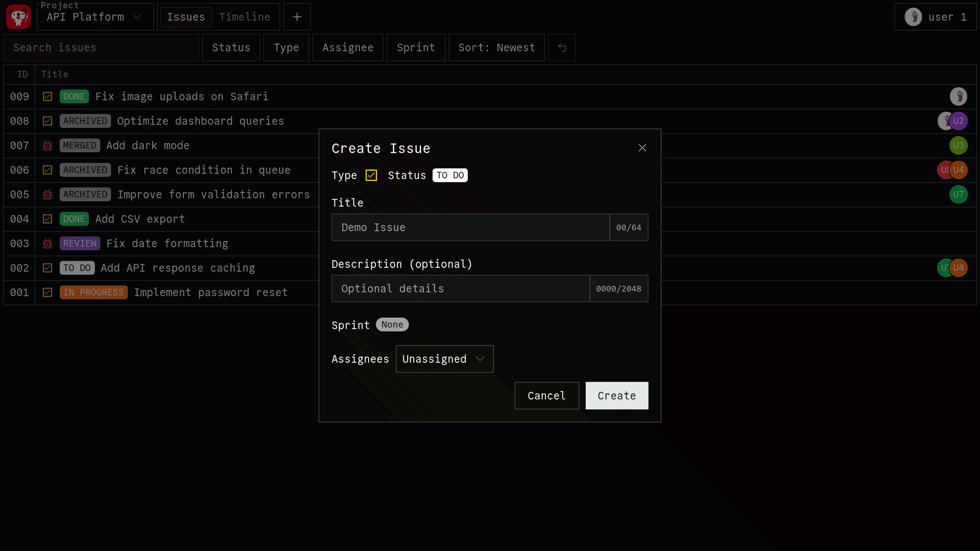Click the plus icon beside Timeline tab
Image resolution: width=980 pixels, height=551 pixels.
[297, 17]
